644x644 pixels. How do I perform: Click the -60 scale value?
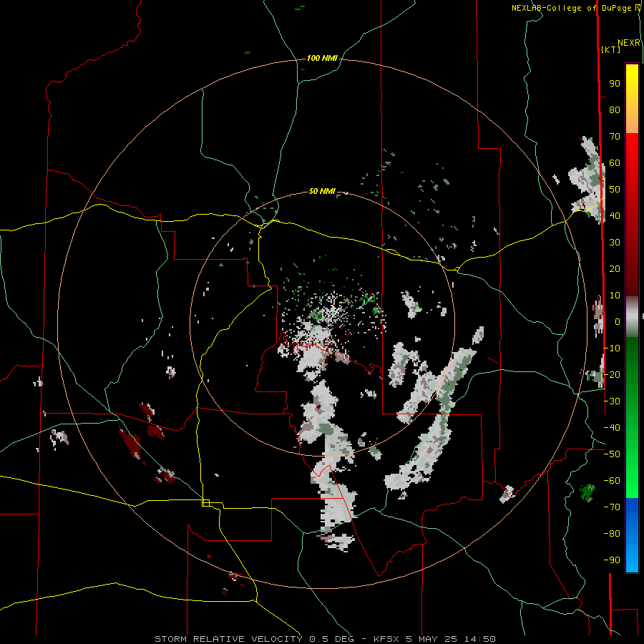pos(612,481)
